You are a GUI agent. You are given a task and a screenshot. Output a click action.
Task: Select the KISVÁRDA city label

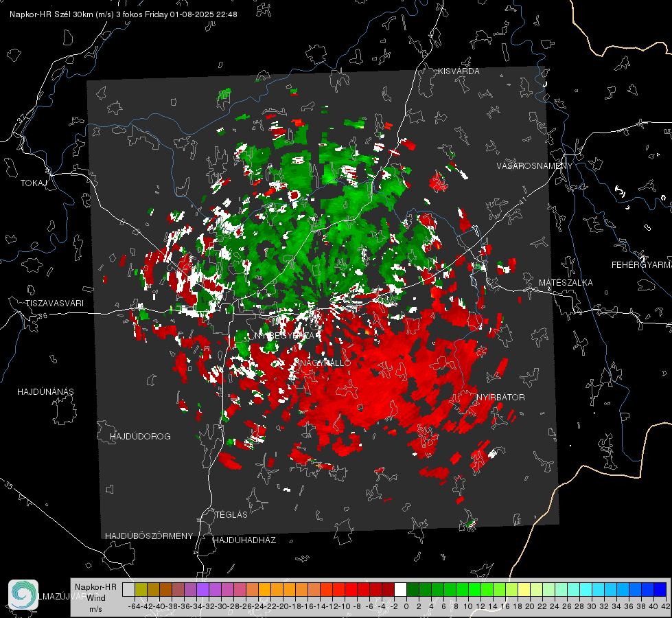459,71
